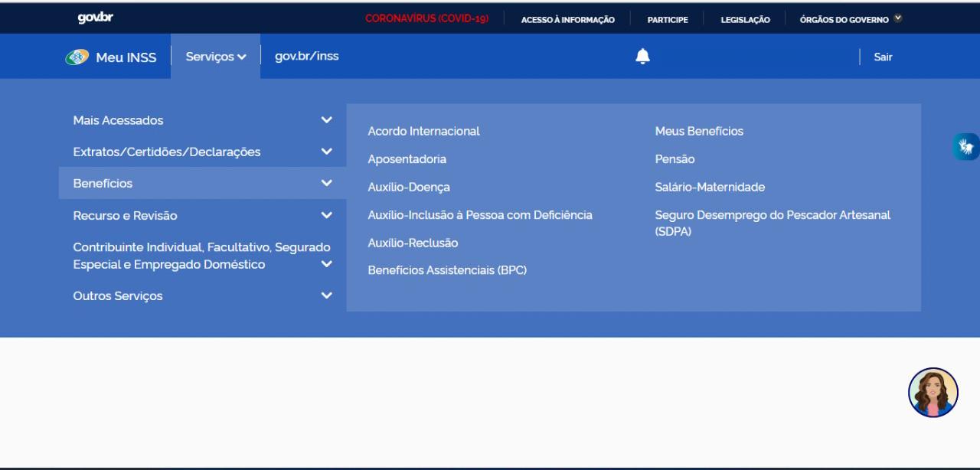Open the VLibras sign language accessibility icon
The height and width of the screenshot is (470, 980).
click(966, 146)
